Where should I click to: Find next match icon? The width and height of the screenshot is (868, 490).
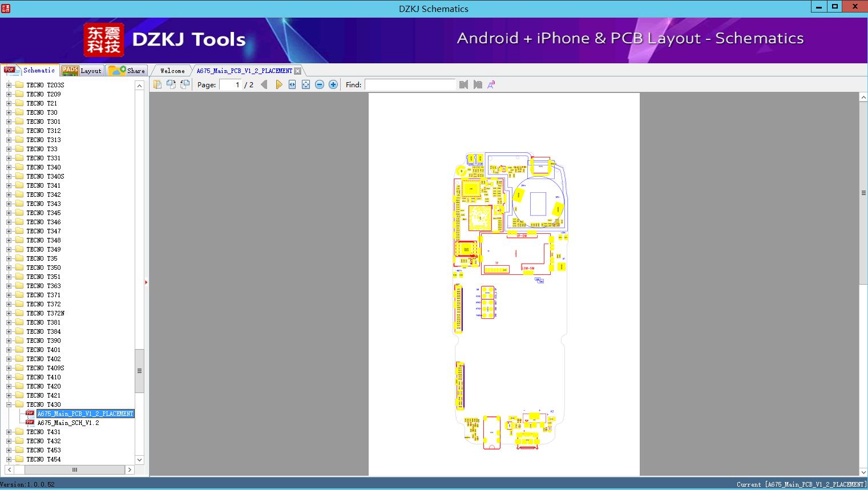[x=478, y=84]
